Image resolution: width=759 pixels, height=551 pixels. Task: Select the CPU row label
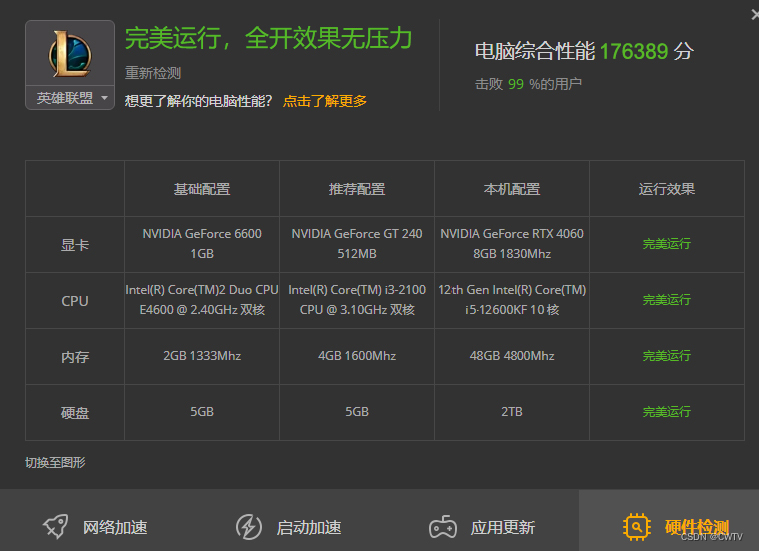75,301
